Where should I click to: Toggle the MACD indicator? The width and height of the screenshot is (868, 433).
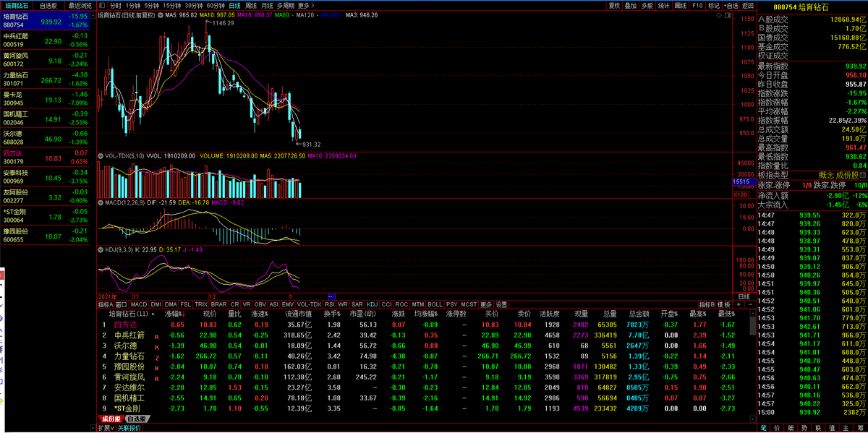click(x=139, y=304)
